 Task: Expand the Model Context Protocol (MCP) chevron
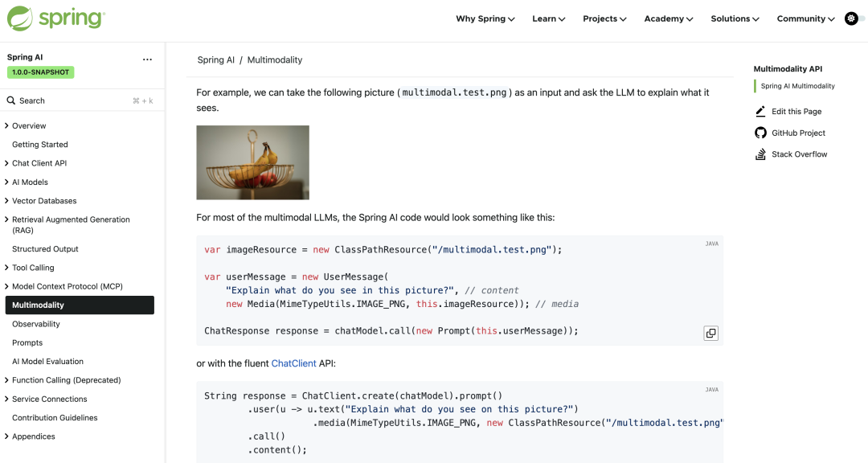click(6, 286)
